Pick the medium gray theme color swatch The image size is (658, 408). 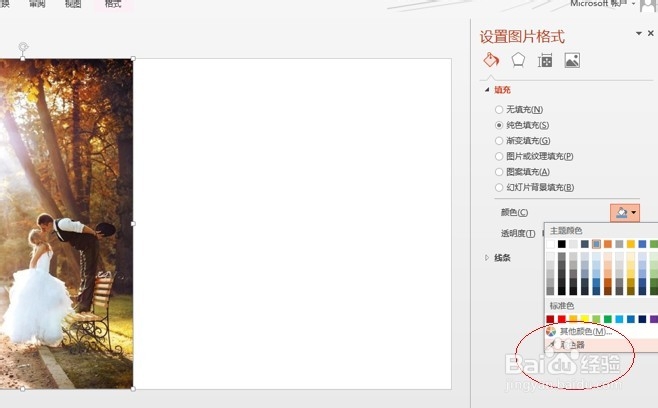coord(619,244)
